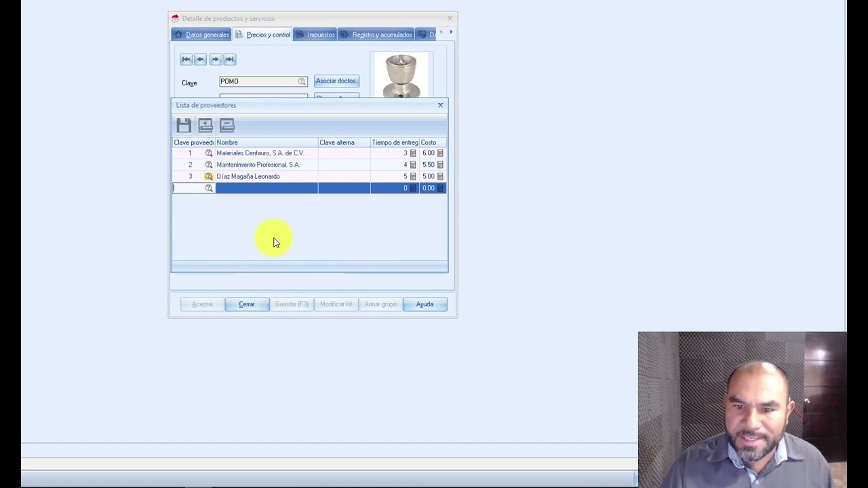The height and width of the screenshot is (488, 868).
Task: Click the search icon in Clave field
Action: pyautogui.click(x=302, y=81)
